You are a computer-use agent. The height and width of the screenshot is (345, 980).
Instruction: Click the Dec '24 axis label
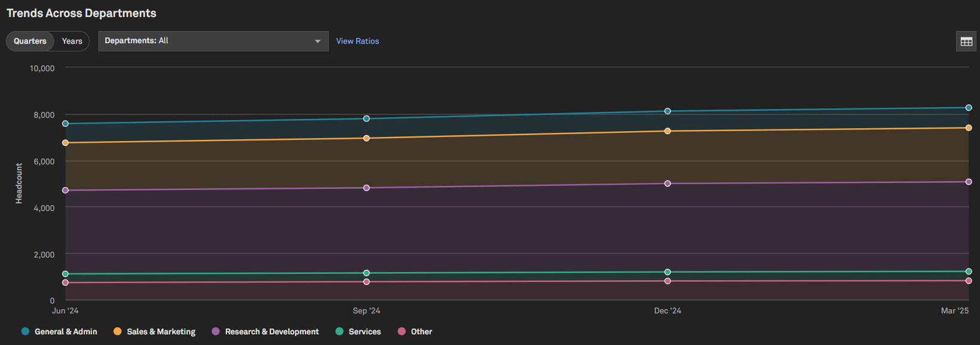click(667, 311)
